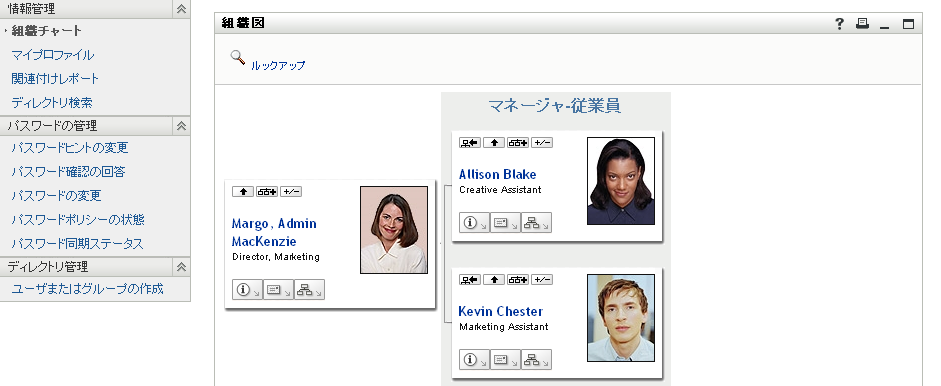Open the email icon menu on Margo's card

[278, 289]
